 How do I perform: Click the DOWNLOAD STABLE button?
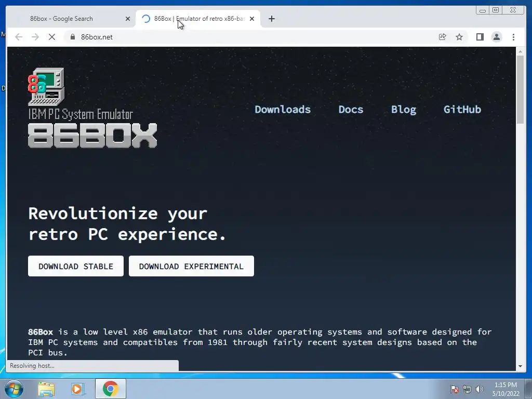(x=76, y=266)
